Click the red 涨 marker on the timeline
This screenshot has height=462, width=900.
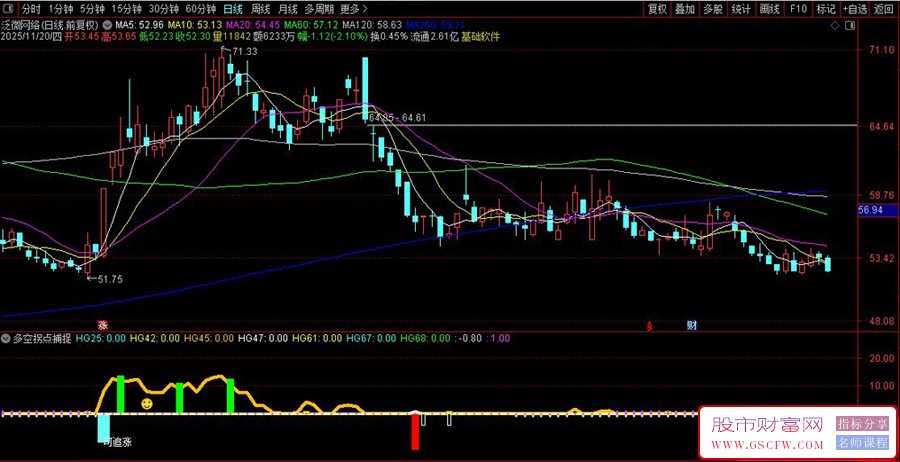102,326
